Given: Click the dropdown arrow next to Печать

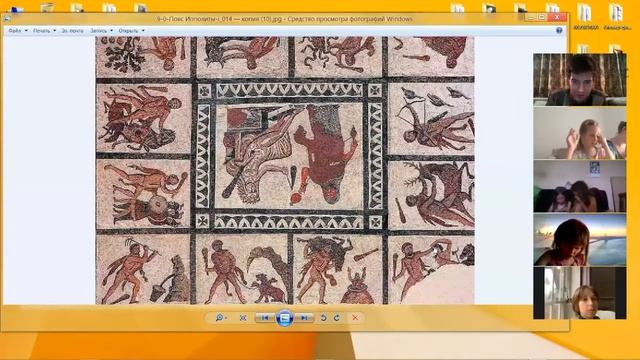Looking at the screenshot, I should click(x=55, y=31).
